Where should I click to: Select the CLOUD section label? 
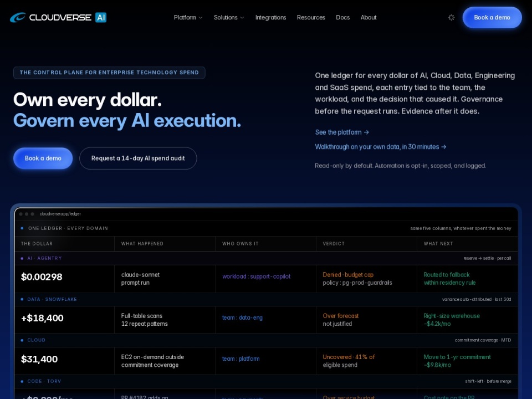click(37, 340)
